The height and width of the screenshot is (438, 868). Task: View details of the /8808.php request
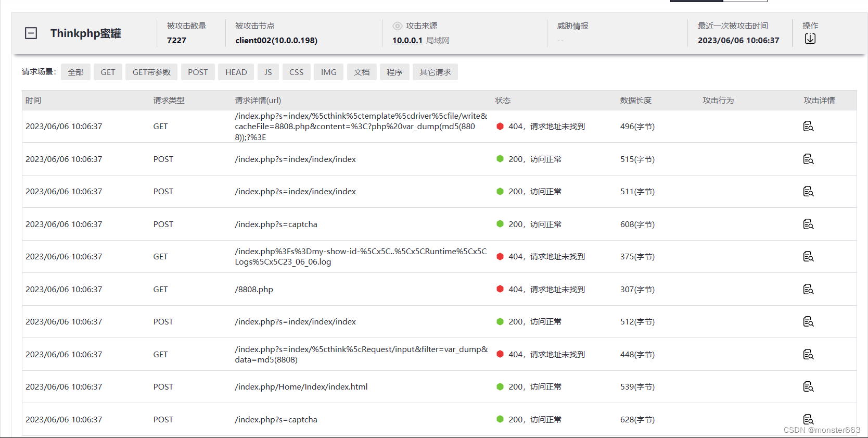click(x=808, y=289)
